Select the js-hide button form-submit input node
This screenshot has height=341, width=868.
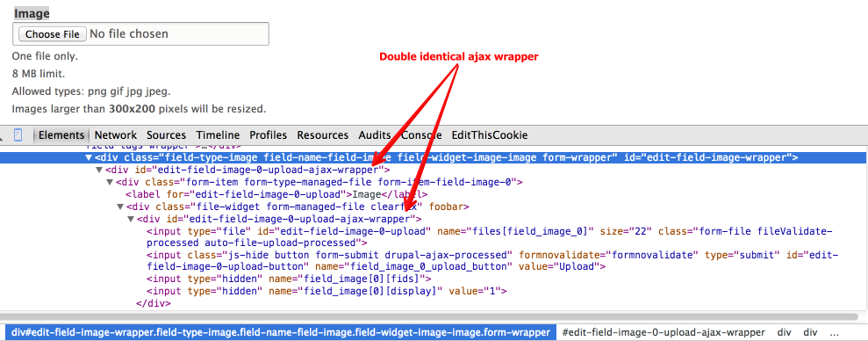[492, 261]
